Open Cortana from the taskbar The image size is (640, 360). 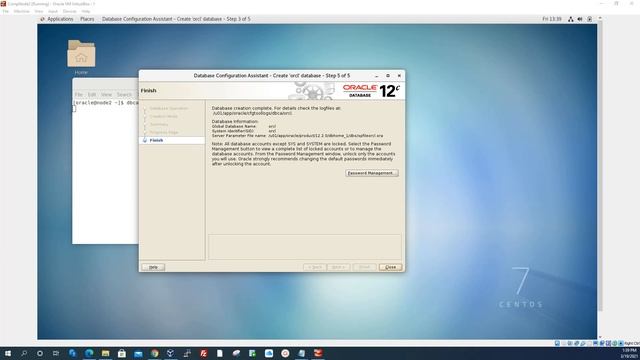[40, 353]
